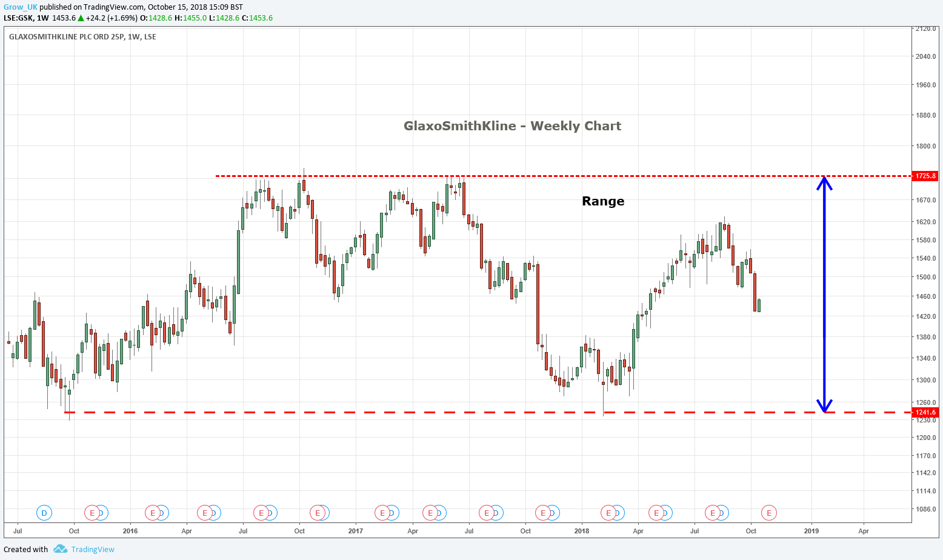Image resolution: width=943 pixels, height=560 pixels.
Task: Click the dividend D marker beside the Jul 2016 earnings marker
Action: pyautogui.click(x=273, y=513)
